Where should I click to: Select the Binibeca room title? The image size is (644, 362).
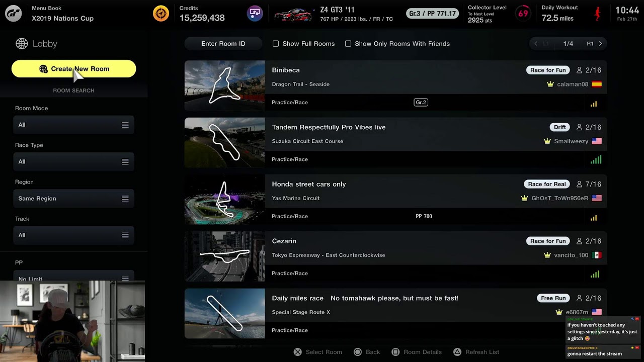[286, 70]
